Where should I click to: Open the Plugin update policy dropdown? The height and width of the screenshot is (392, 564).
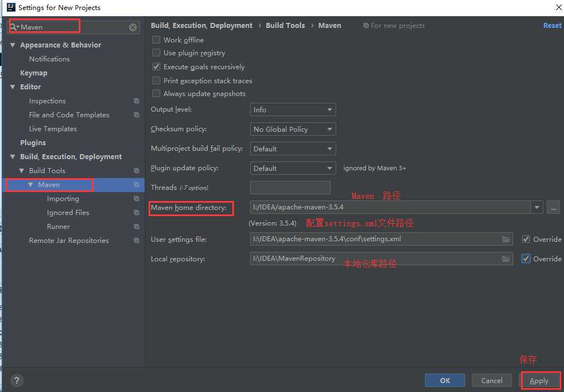tap(293, 168)
